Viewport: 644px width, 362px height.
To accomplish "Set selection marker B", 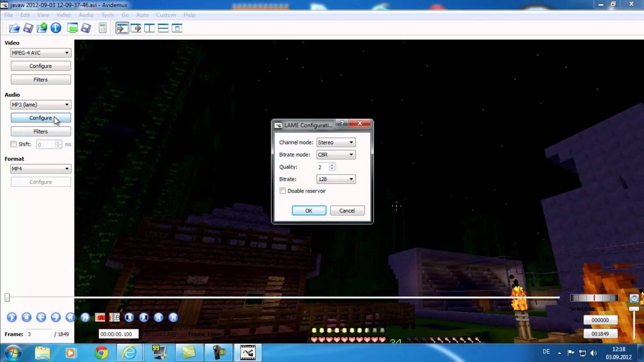I will tap(115, 317).
